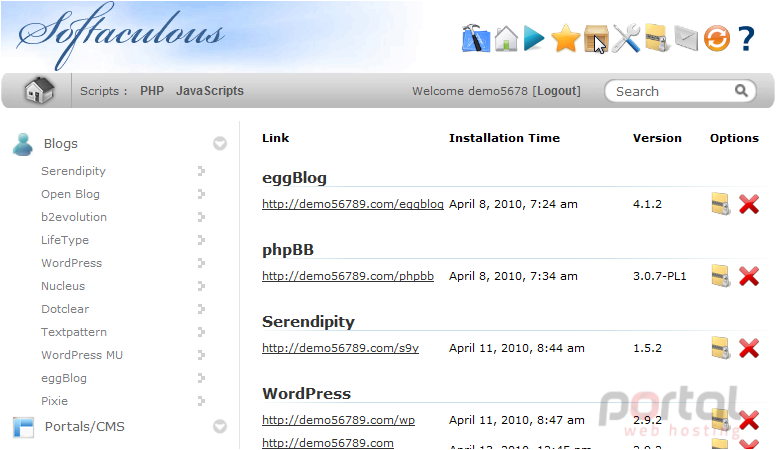Select Textpattern in the Blogs list

coord(74,332)
